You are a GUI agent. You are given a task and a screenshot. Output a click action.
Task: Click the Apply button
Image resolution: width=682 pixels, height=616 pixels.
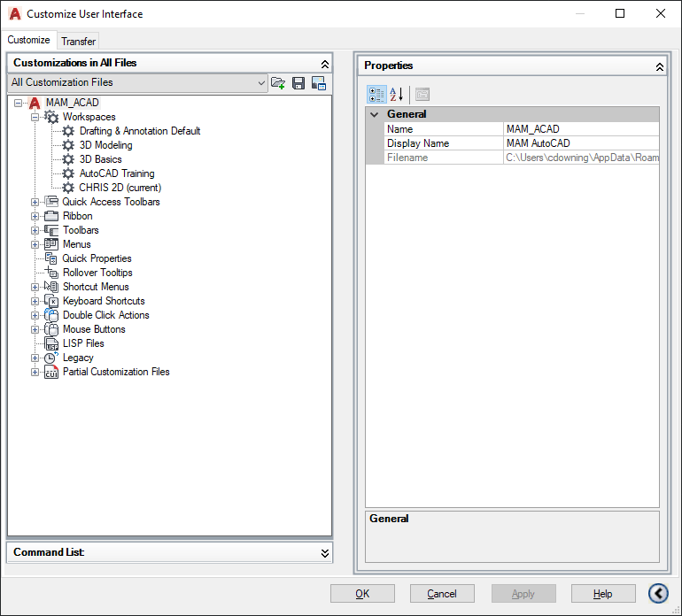(x=523, y=593)
